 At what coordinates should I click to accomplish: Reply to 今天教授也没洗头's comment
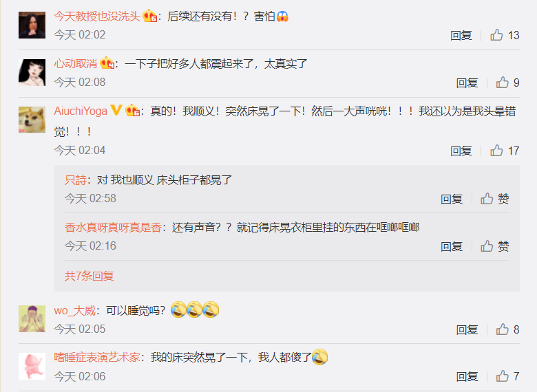(461, 36)
